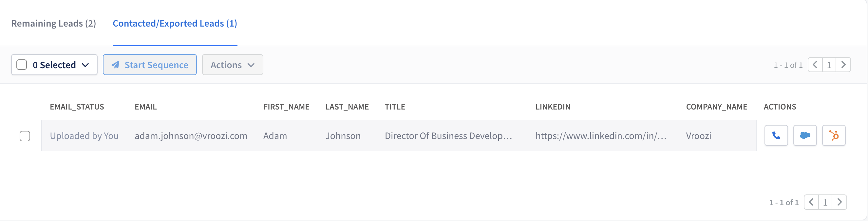Viewport: 868px width, 221px height.
Task: Open Contacted/Exported Leads (1) tab
Action: click(175, 23)
